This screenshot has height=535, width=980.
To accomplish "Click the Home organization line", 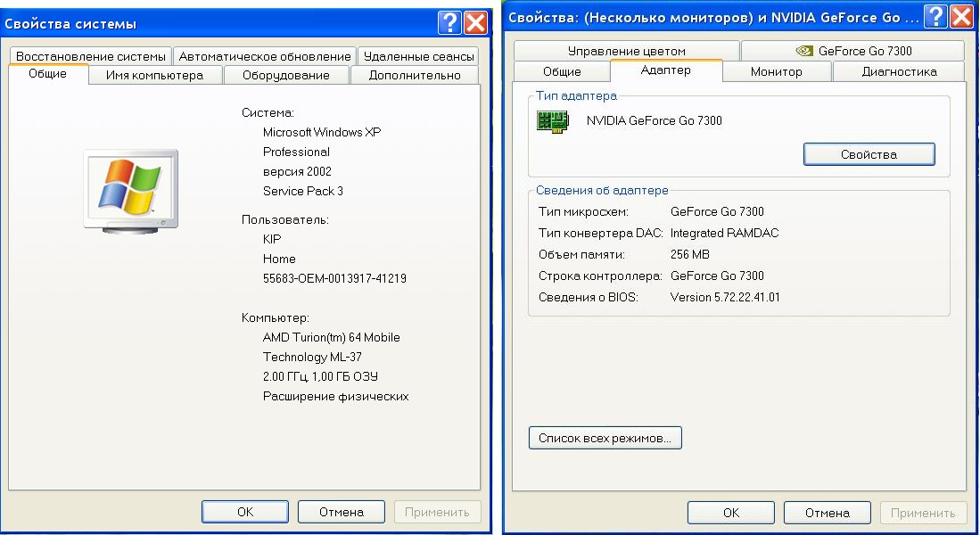I will click(279, 259).
